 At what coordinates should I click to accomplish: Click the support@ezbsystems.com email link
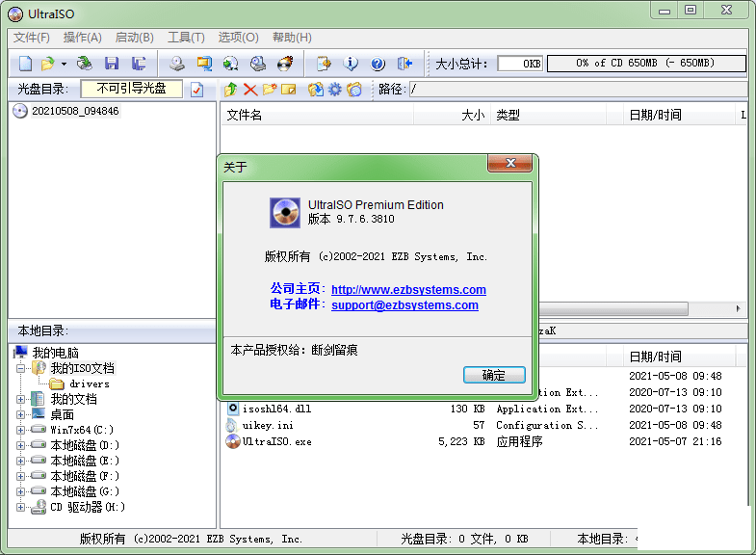pyautogui.click(x=404, y=304)
